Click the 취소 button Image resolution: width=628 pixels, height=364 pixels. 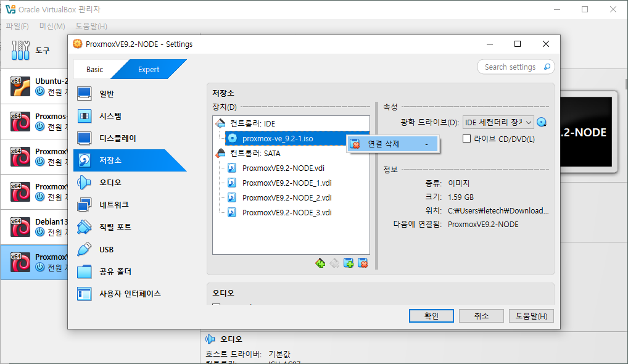(x=481, y=316)
